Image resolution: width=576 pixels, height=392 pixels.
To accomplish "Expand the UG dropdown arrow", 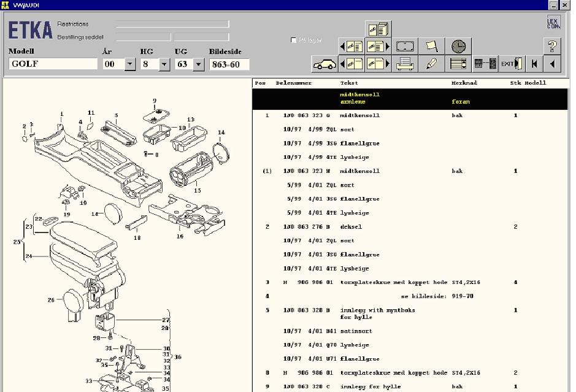I will pyautogui.click(x=199, y=64).
